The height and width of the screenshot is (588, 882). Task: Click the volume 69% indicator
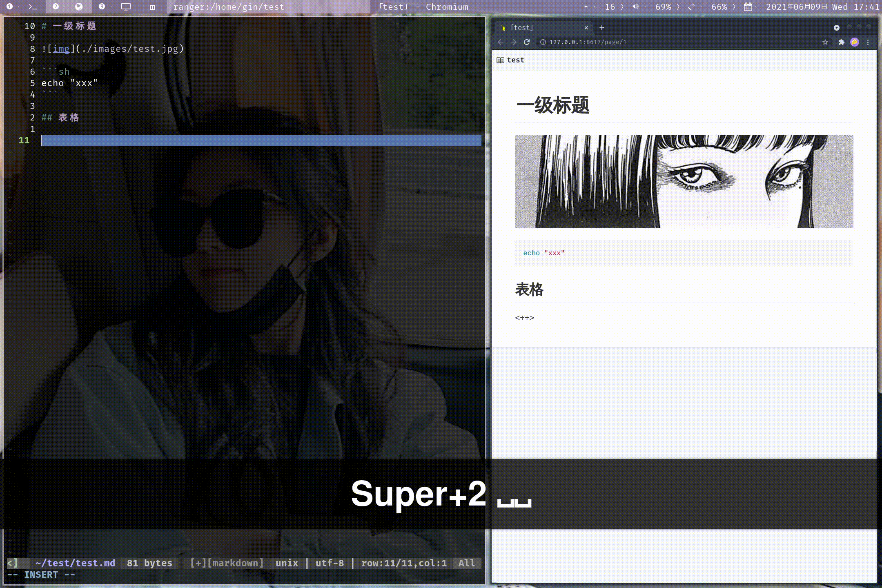(x=657, y=7)
